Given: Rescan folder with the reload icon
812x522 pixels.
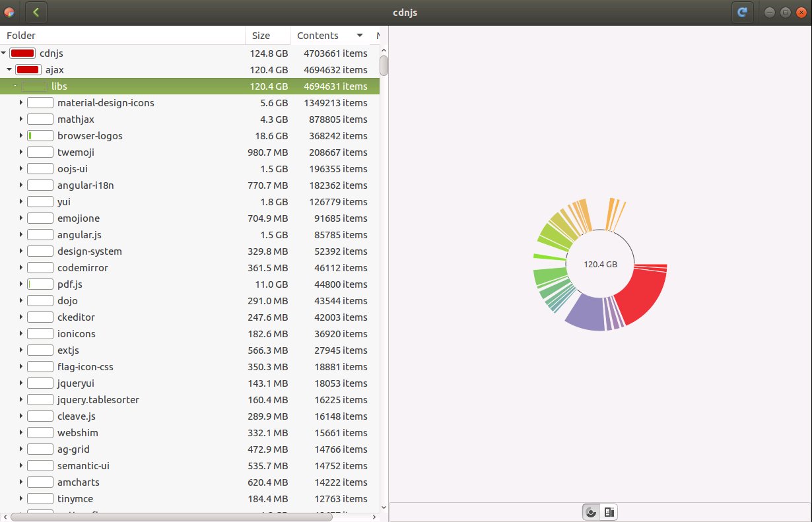Looking at the screenshot, I should 743,12.
